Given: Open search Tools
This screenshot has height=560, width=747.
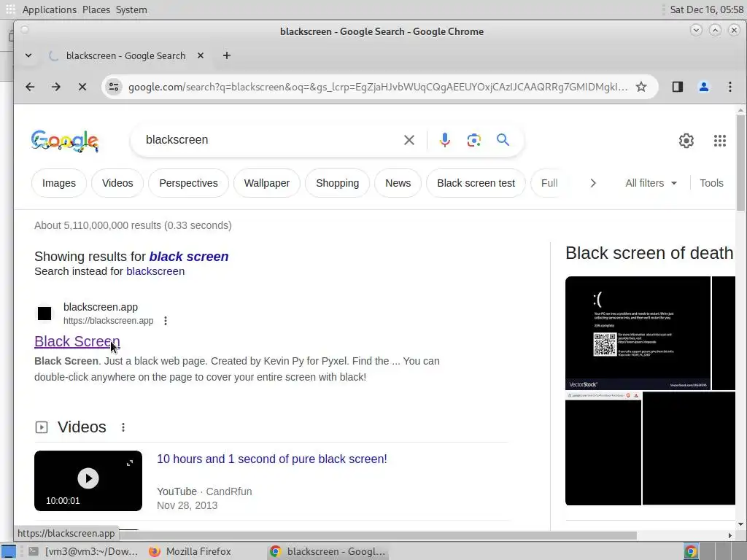Looking at the screenshot, I should [x=711, y=183].
